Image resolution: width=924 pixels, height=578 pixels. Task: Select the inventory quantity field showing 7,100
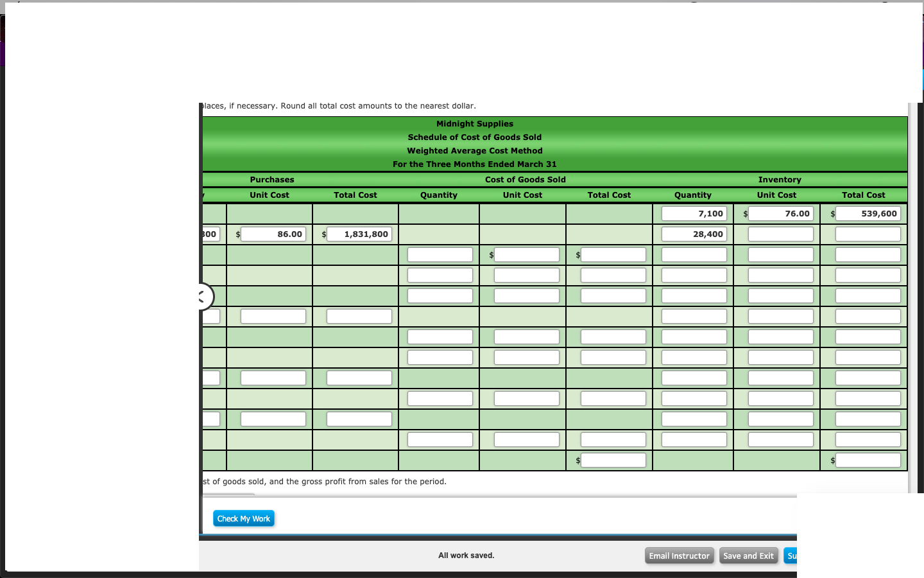693,213
